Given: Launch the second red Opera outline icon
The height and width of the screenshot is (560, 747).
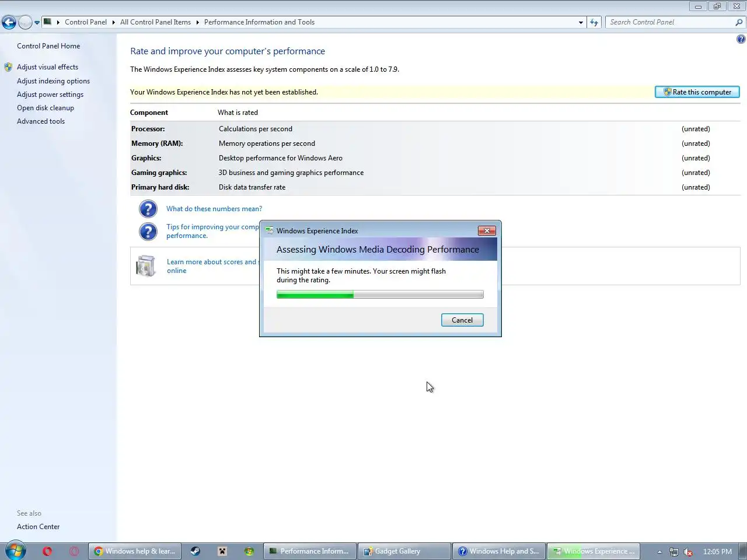Looking at the screenshot, I should [74, 551].
